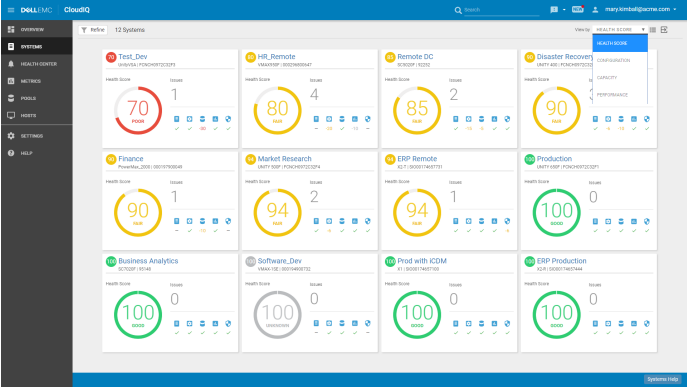This screenshot has height=387, width=687.
Task: Select the Health Score dropdown option
Action: click(620, 43)
